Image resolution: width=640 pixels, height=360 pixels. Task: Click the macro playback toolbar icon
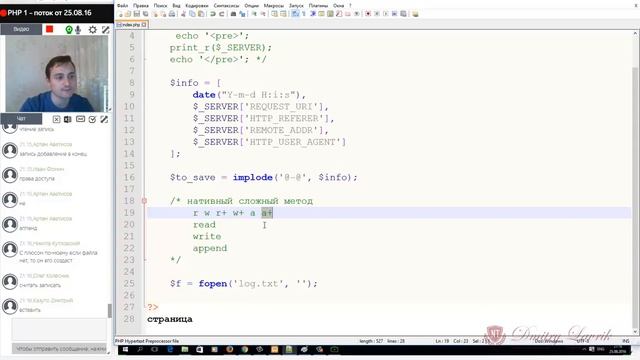point(387,14)
